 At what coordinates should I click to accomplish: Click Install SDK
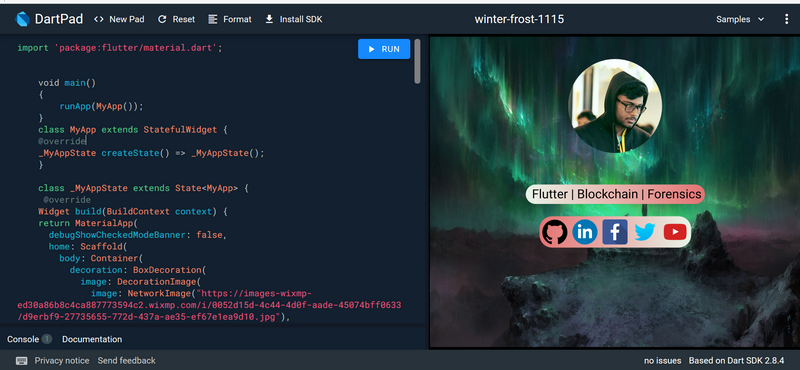tap(294, 19)
